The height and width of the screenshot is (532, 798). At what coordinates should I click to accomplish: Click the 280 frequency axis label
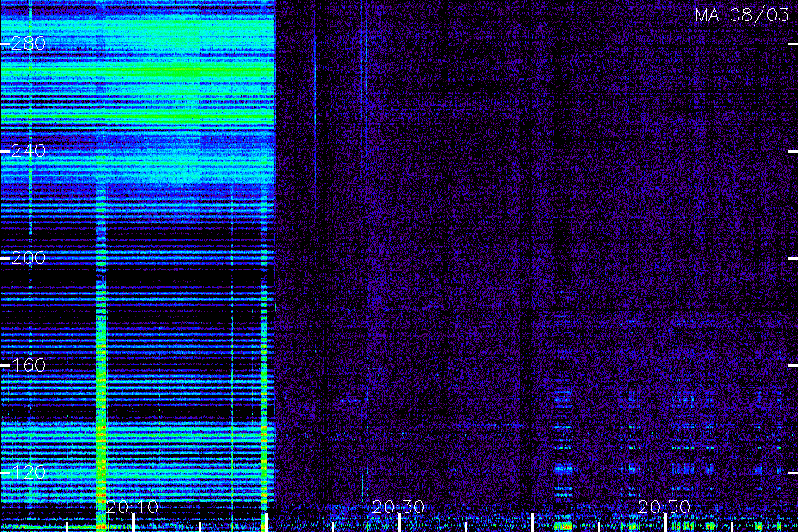point(28,43)
